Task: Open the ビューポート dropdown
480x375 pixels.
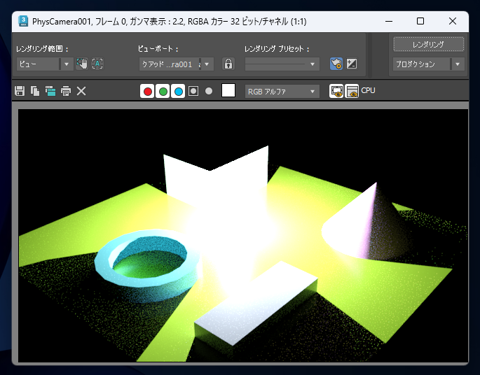Action: tap(176, 64)
